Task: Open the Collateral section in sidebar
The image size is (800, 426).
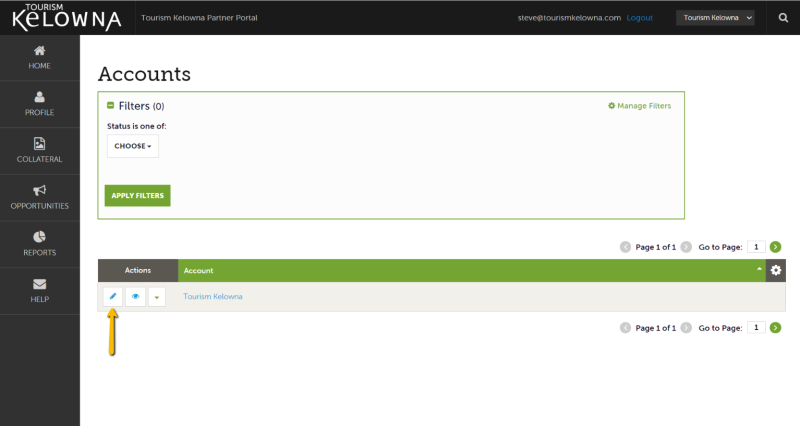Action: pyautogui.click(x=39, y=151)
